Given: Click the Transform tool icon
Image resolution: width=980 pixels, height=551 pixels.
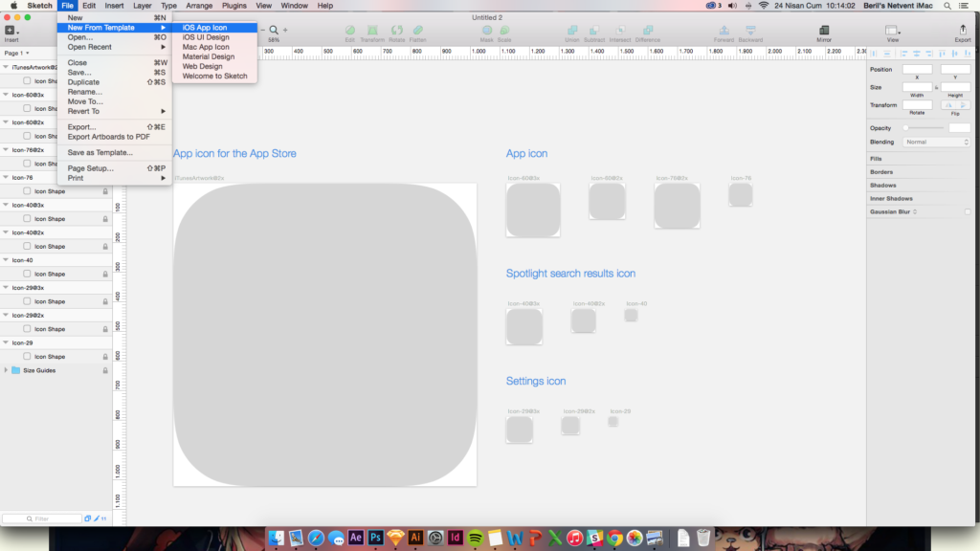Looking at the screenshot, I should [x=372, y=30].
